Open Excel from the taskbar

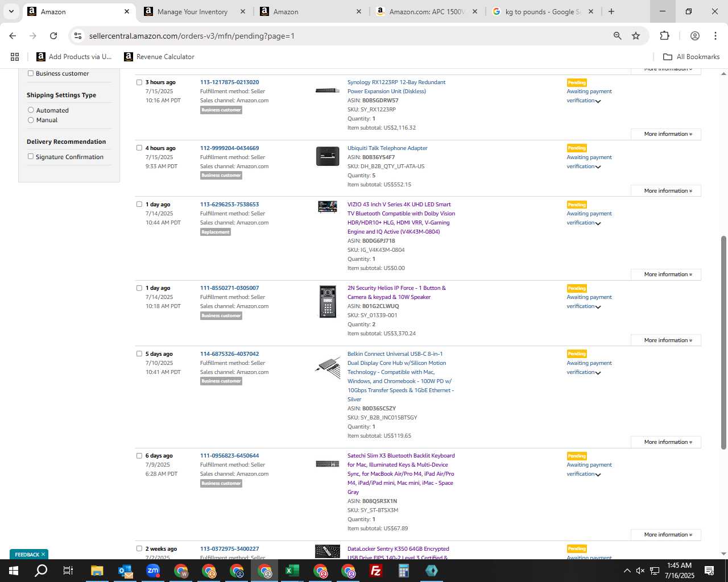click(x=292, y=571)
